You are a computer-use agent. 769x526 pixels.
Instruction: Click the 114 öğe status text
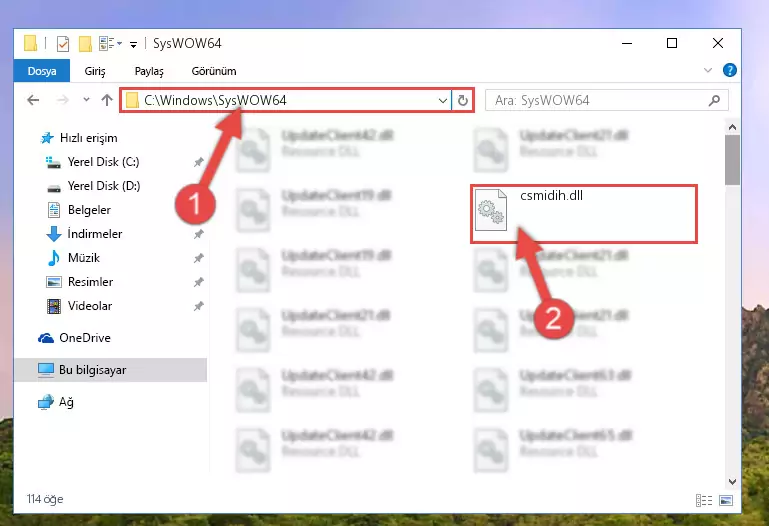pyautogui.click(x=45, y=499)
